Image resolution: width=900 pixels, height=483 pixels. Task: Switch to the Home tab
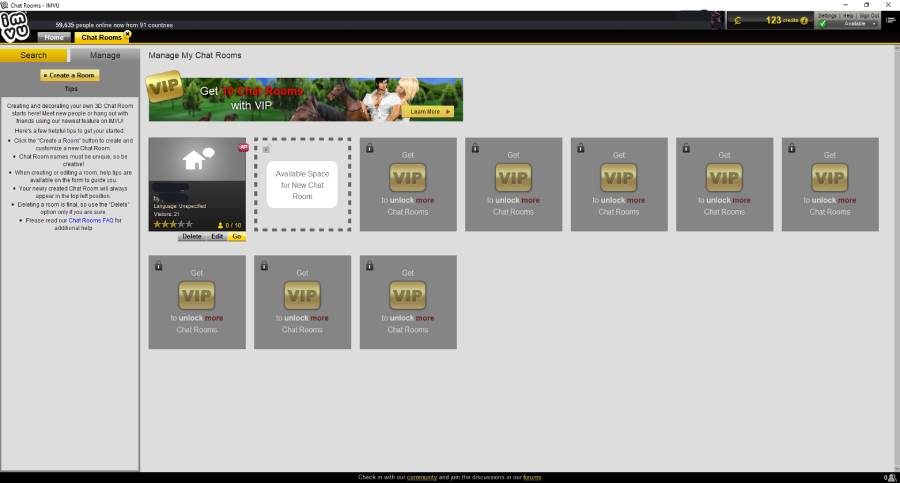coord(54,37)
